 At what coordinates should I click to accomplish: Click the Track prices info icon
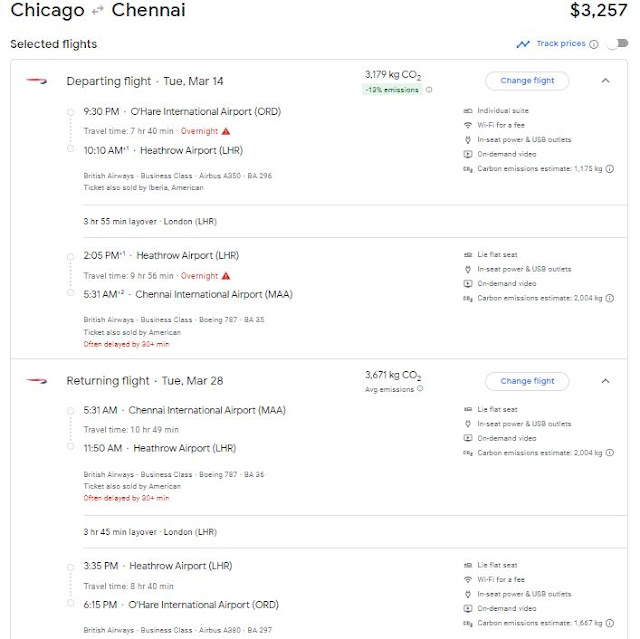pos(594,44)
